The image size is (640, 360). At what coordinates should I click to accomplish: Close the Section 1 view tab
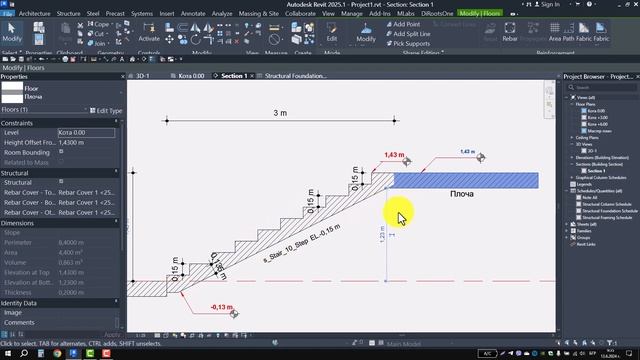pos(252,76)
